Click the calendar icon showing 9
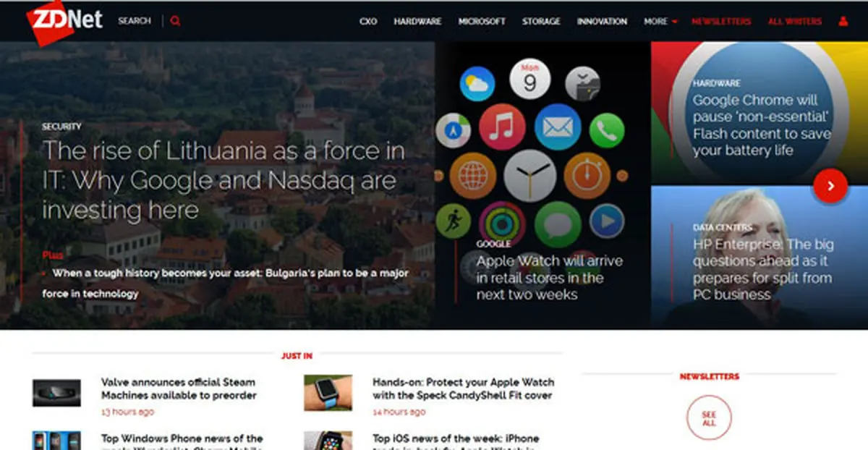868x450 pixels. [529, 80]
